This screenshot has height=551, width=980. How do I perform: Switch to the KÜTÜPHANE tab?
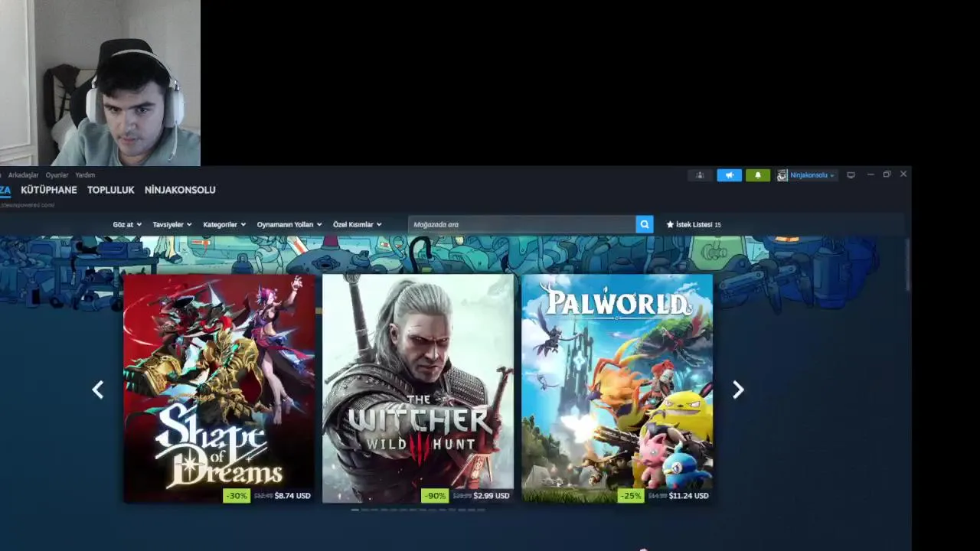click(49, 190)
